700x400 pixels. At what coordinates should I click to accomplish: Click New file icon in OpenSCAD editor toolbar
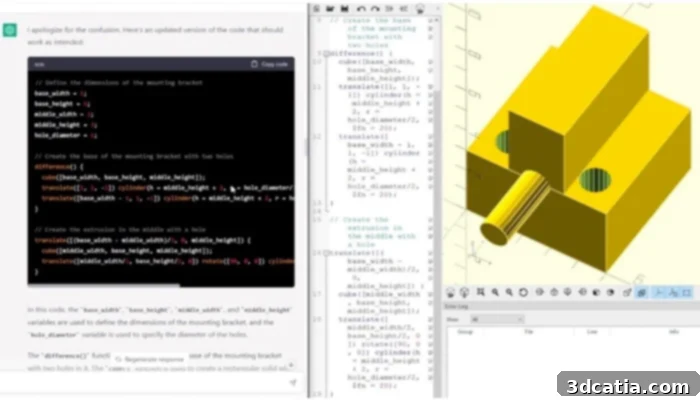coord(316,8)
